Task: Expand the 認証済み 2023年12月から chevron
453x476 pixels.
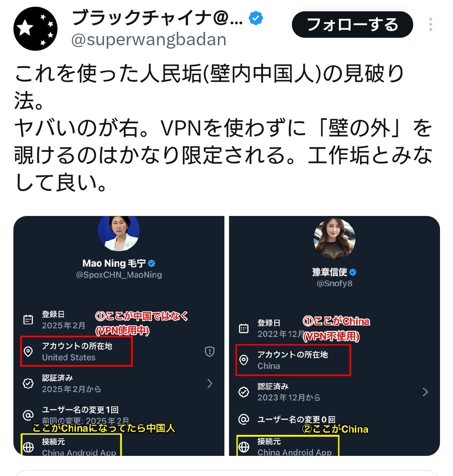Action: point(425,392)
